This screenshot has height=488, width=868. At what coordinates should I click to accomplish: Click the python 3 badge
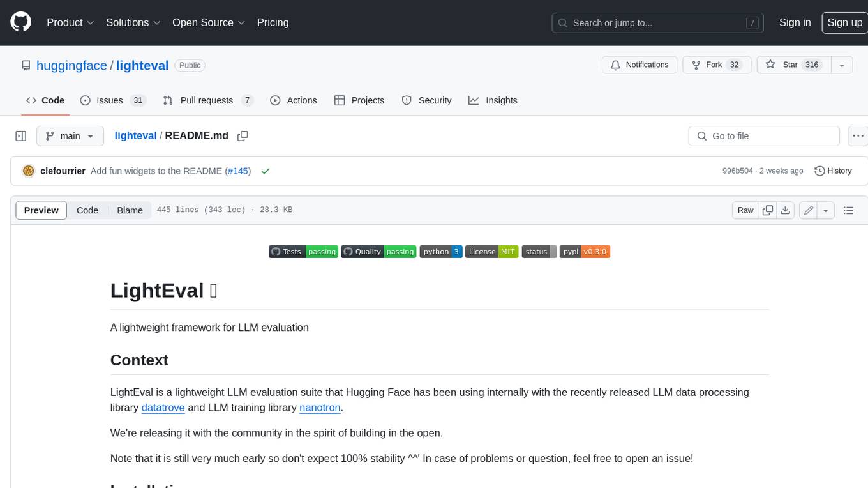[441, 252]
